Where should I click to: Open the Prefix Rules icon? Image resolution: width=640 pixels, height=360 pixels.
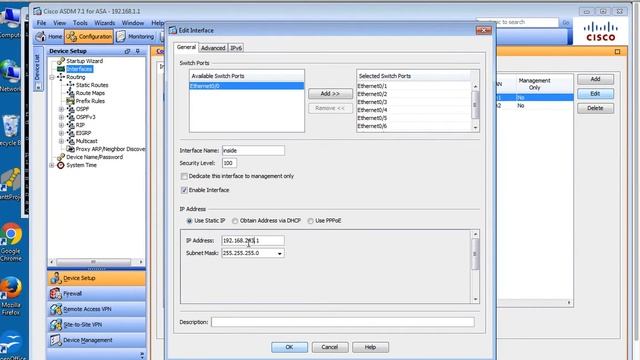70,101
